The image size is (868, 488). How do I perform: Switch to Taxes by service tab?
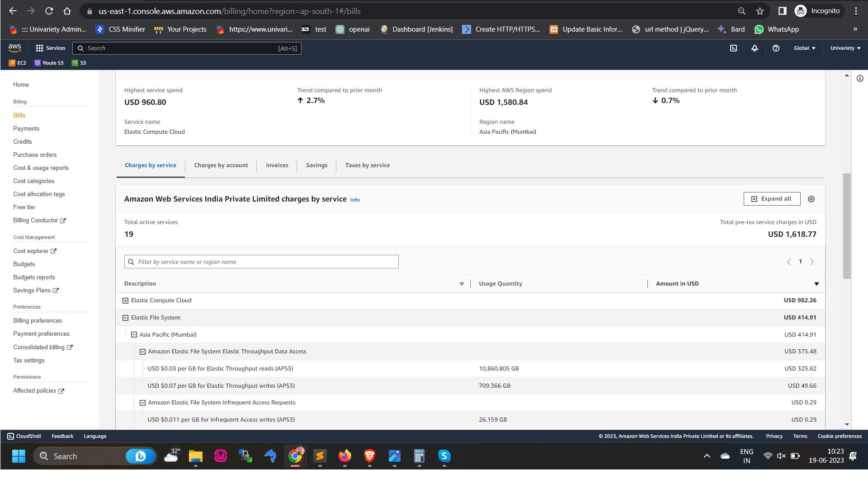pyautogui.click(x=368, y=165)
